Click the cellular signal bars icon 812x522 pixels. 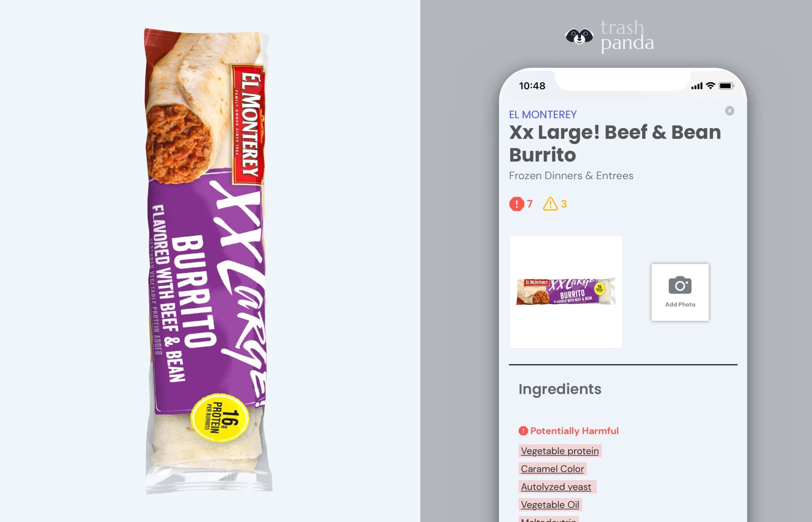pos(697,86)
